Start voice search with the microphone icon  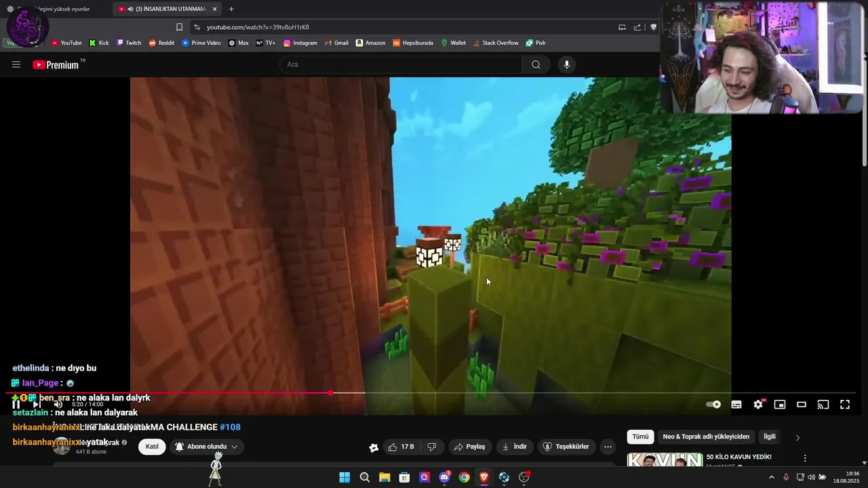click(567, 64)
